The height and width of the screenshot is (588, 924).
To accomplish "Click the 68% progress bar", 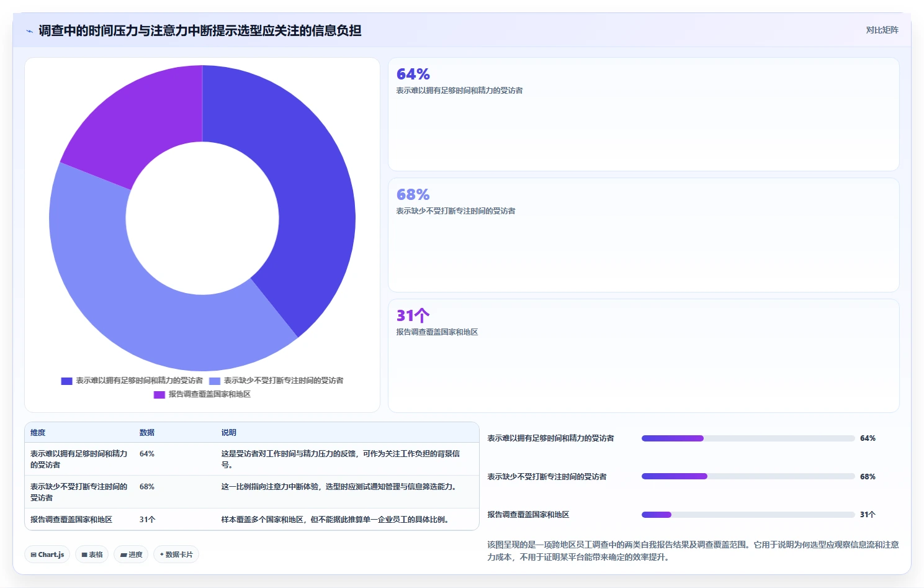I will coord(748,476).
